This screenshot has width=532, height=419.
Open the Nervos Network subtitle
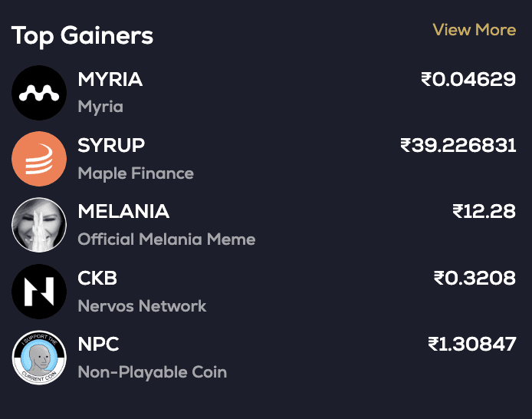click(x=142, y=306)
